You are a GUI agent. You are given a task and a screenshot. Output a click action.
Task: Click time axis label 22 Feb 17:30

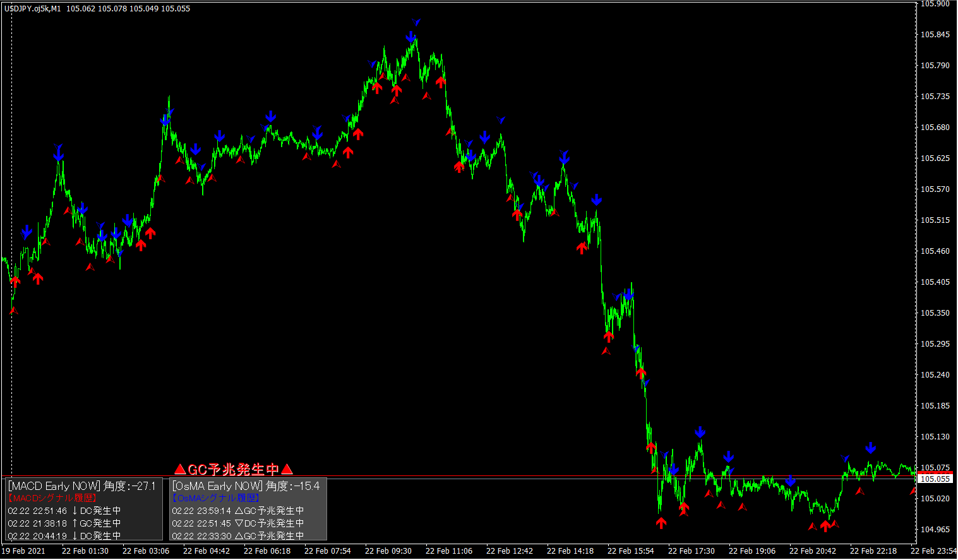[x=692, y=551]
